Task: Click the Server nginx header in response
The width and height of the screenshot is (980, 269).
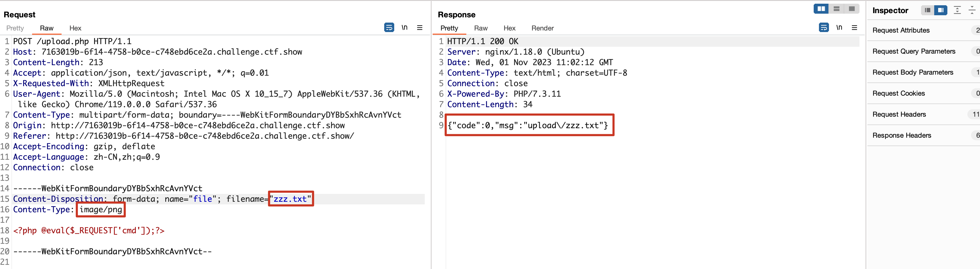Action: point(516,52)
